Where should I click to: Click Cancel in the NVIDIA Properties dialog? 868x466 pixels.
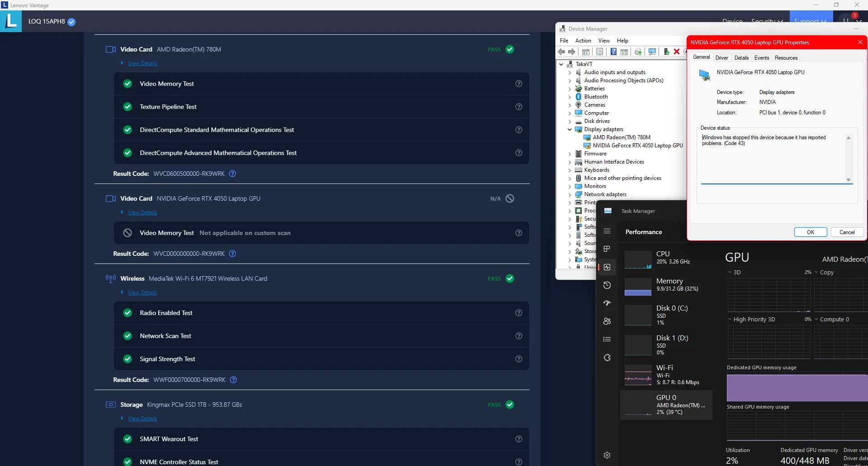coord(847,232)
